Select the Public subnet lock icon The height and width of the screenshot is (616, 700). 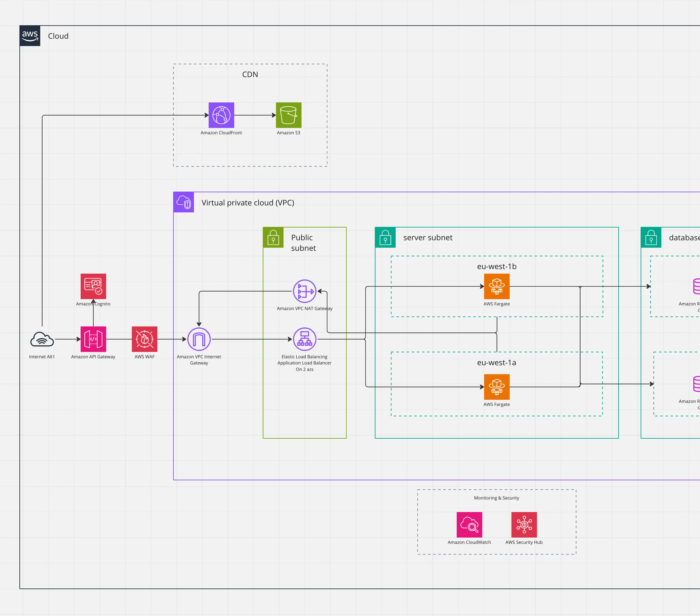pos(273,237)
